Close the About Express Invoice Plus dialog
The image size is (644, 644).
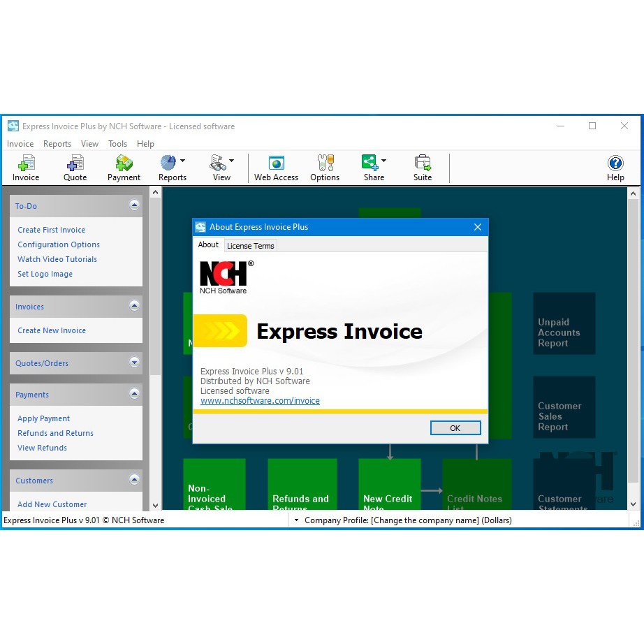click(478, 227)
